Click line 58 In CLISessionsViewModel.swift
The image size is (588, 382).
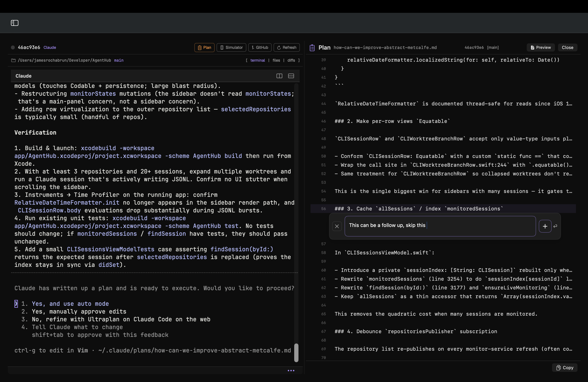click(x=384, y=253)
